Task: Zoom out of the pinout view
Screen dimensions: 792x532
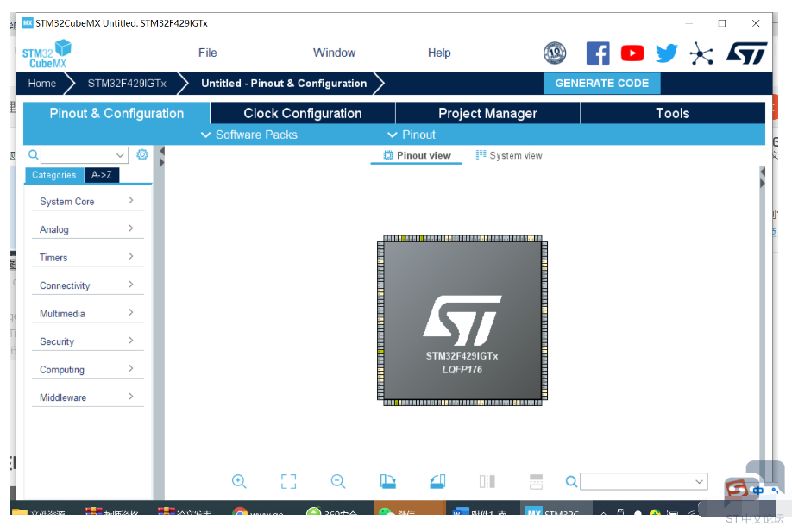Action: [338, 481]
